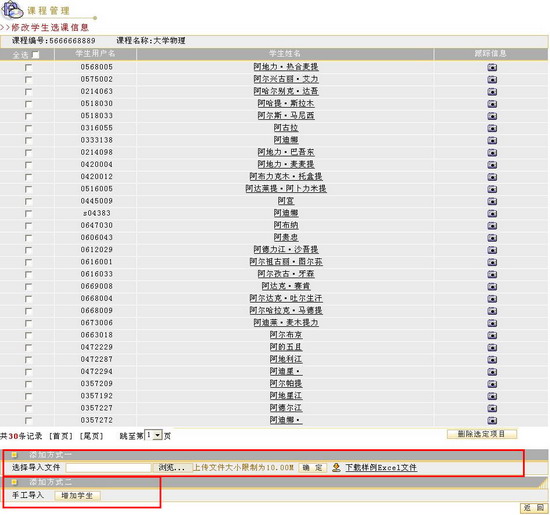Focus the import file path input field
550x515 pixels.
point(108,468)
